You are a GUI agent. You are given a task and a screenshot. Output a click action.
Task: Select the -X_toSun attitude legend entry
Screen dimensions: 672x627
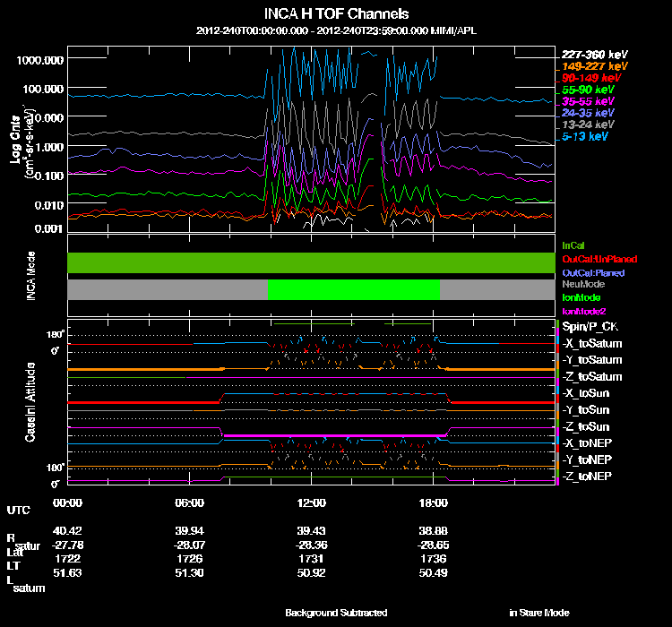pyautogui.click(x=585, y=393)
